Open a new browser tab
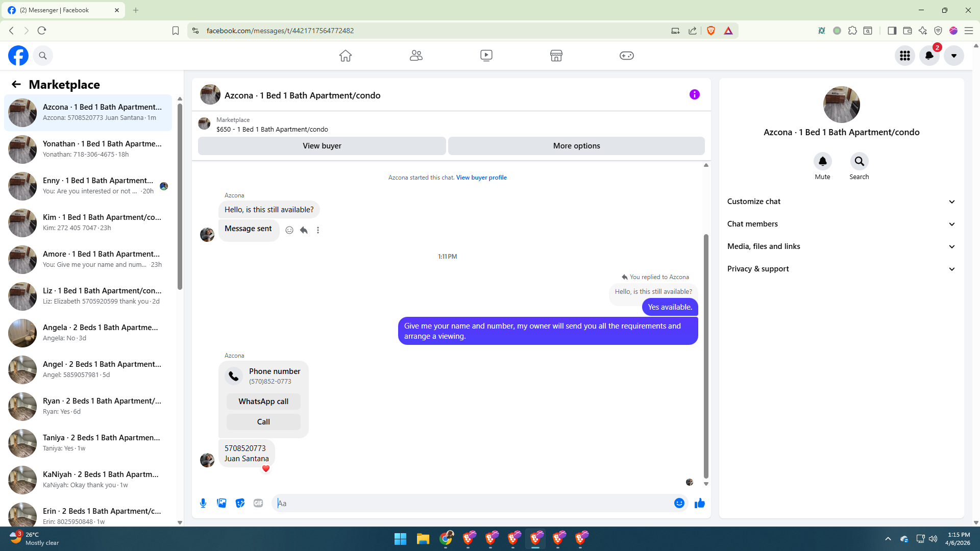The image size is (980, 551). coord(136,10)
